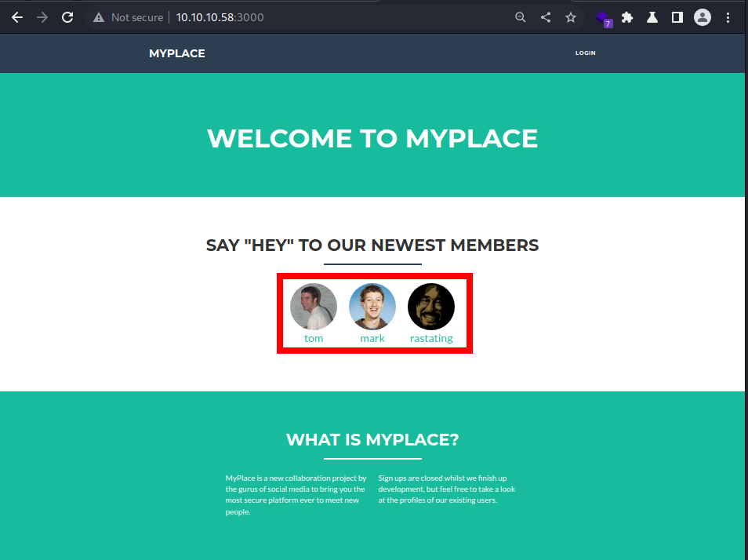This screenshot has height=560, width=748.
Task: Click the browser forward arrow
Action: pos(42,18)
